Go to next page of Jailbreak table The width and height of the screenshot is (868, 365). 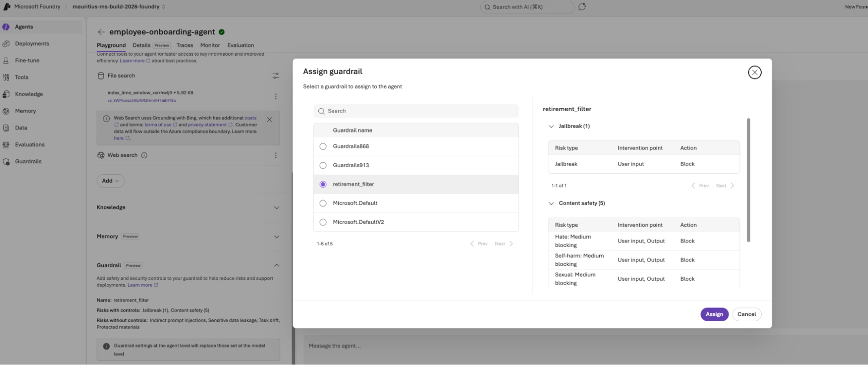(726, 186)
